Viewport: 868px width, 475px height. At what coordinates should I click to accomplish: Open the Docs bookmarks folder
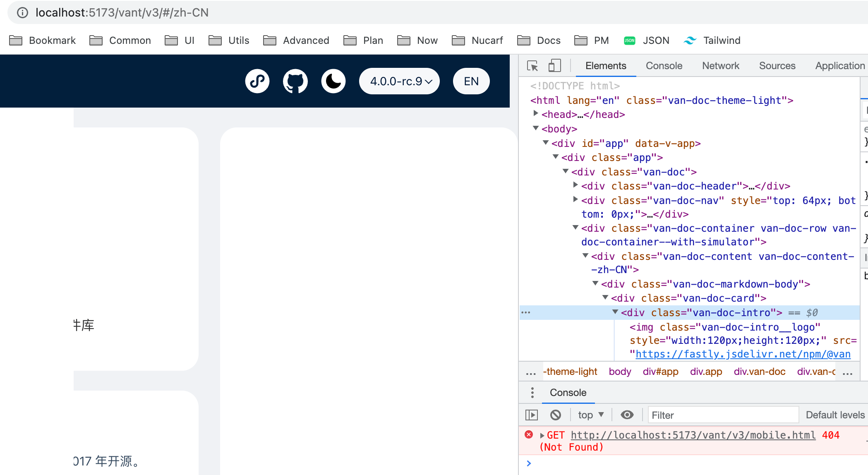pyautogui.click(x=538, y=40)
